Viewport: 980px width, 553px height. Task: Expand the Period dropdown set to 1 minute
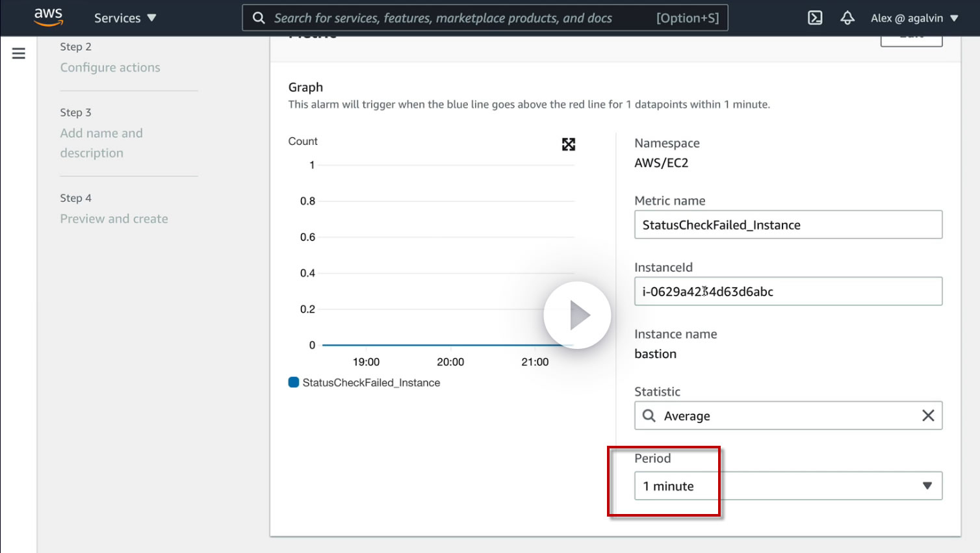click(x=788, y=486)
